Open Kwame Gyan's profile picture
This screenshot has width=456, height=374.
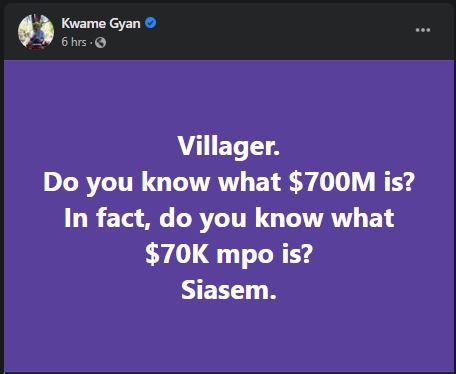(x=36, y=32)
